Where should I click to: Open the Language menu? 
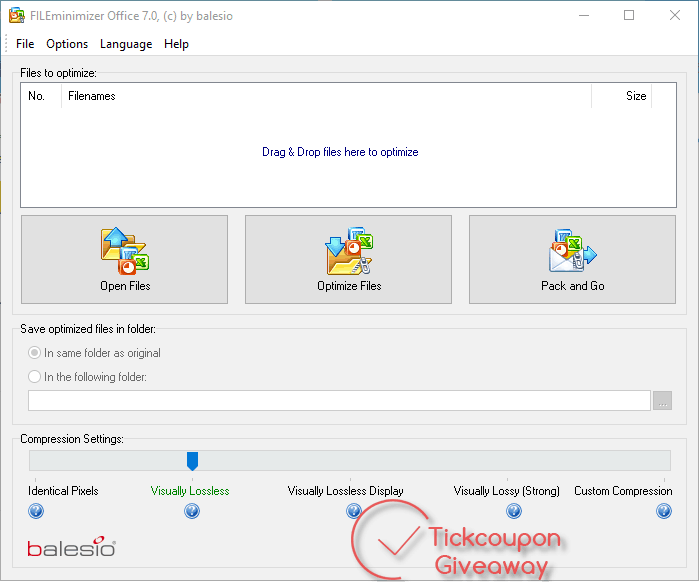pos(126,44)
